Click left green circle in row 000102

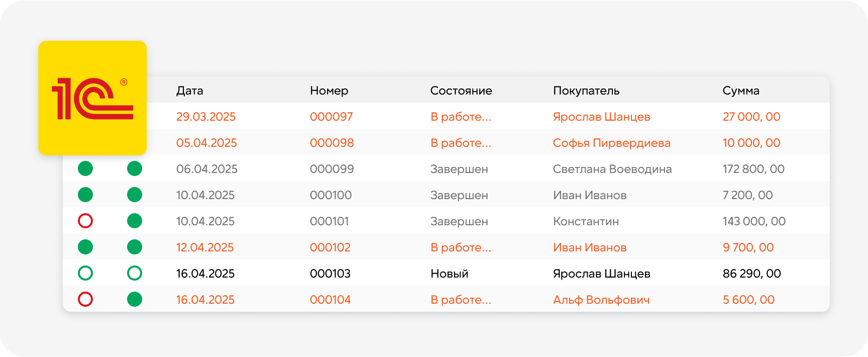coord(85,247)
